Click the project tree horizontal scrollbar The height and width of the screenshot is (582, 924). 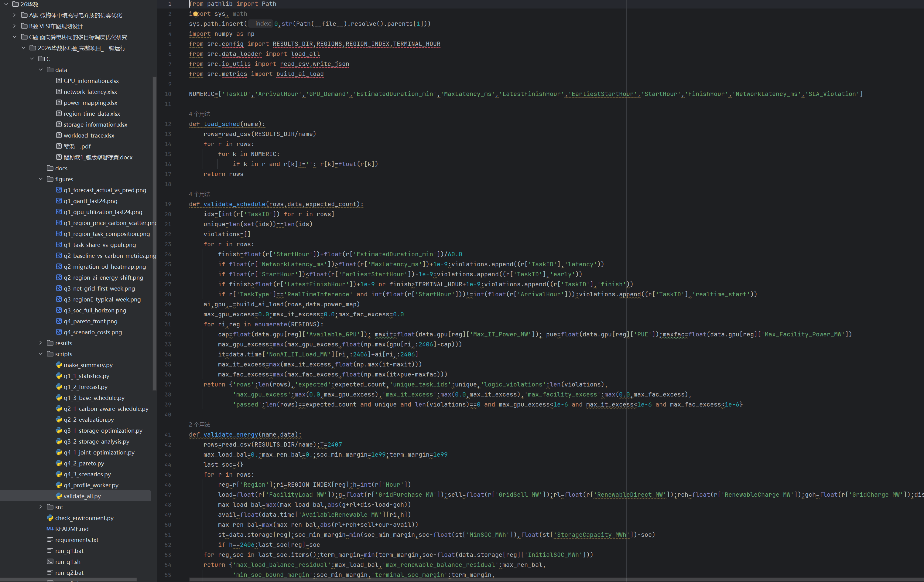68,579
